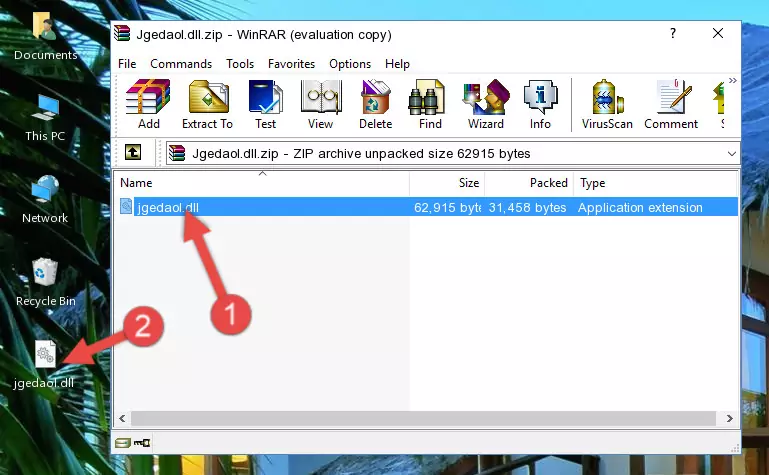Expand hidden toolbar buttons chevron
This screenshot has width=769, height=475.
tap(732, 80)
